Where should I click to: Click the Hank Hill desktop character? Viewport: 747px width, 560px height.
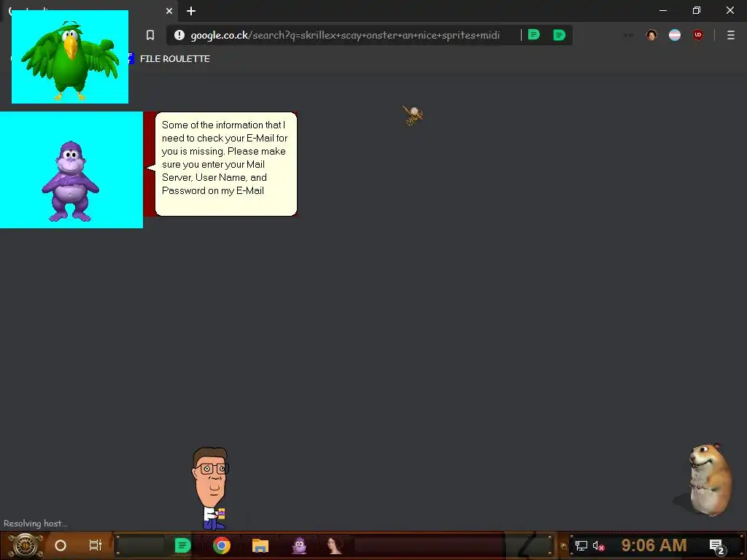pos(211,489)
